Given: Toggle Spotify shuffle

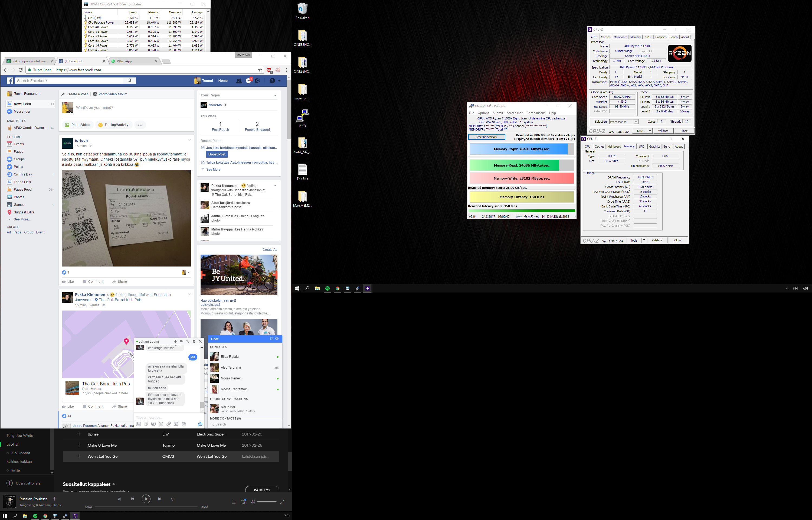Looking at the screenshot, I should [119, 499].
